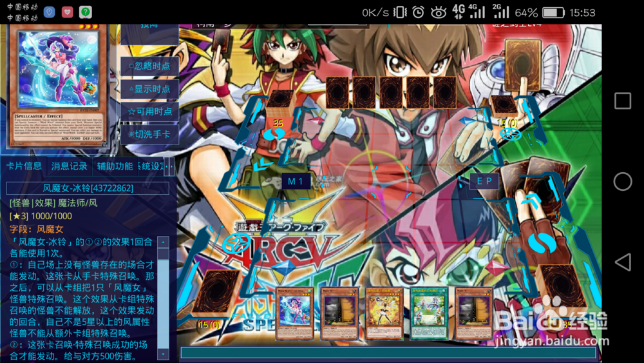Click the card text scrollbar up arrow
This screenshot has height=363, width=644.
[x=163, y=242]
